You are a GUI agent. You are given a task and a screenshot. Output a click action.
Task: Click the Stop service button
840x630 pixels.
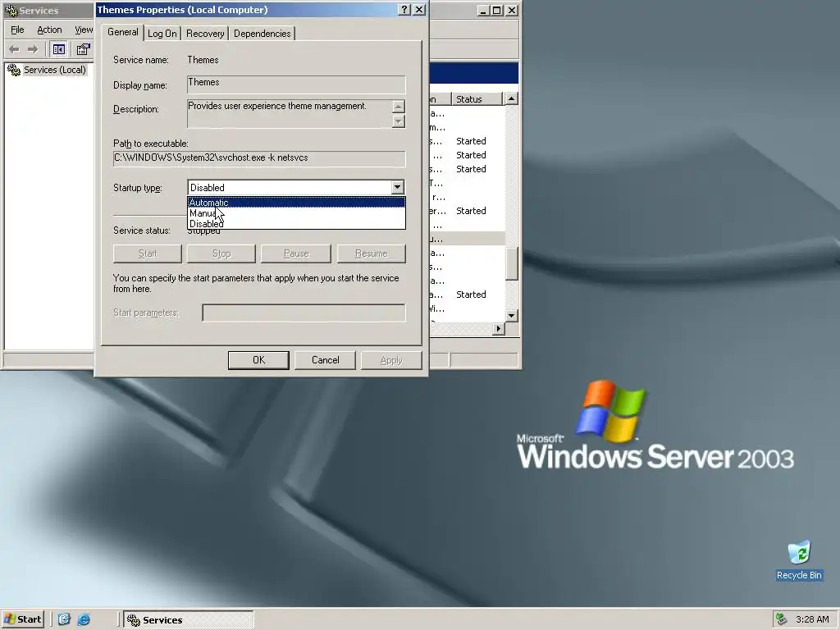click(x=221, y=253)
